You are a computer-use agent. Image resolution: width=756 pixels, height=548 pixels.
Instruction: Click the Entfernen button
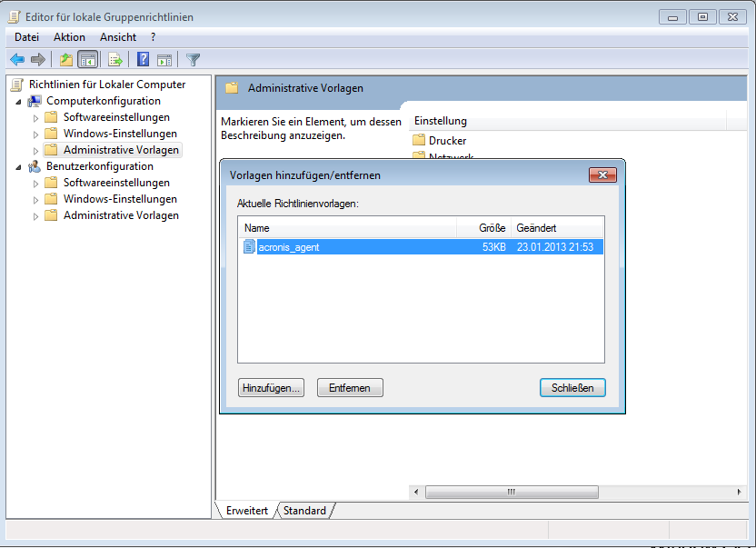pyautogui.click(x=350, y=388)
